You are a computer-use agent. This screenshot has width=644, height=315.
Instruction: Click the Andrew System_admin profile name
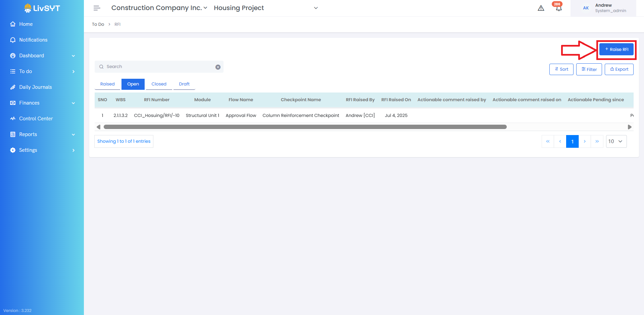point(610,8)
